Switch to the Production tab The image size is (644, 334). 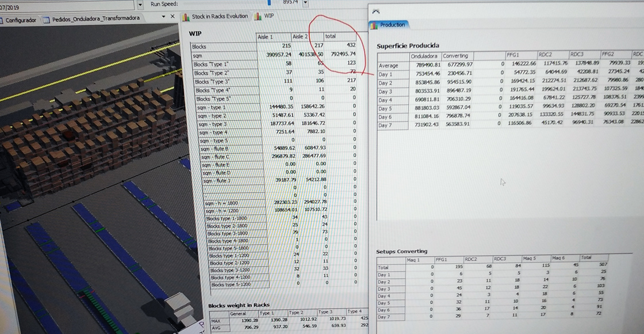coord(392,25)
